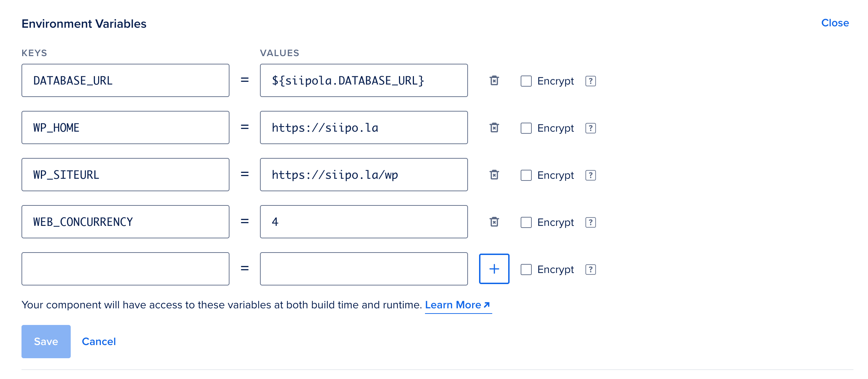Focus the empty new key input field
This screenshot has height=379, width=868.
125,269
